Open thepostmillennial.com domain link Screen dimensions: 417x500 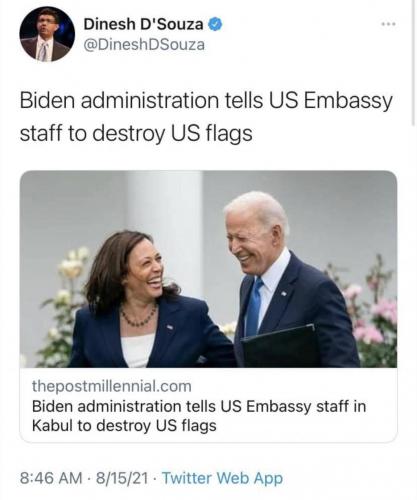coord(112,386)
